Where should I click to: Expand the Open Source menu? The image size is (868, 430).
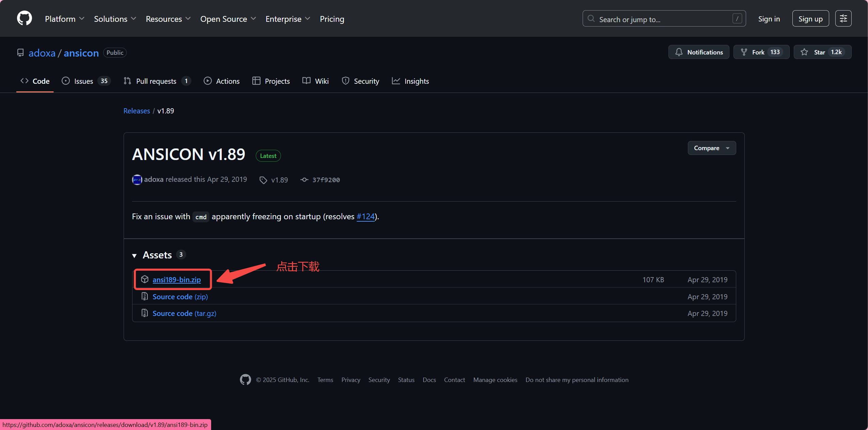click(x=228, y=19)
